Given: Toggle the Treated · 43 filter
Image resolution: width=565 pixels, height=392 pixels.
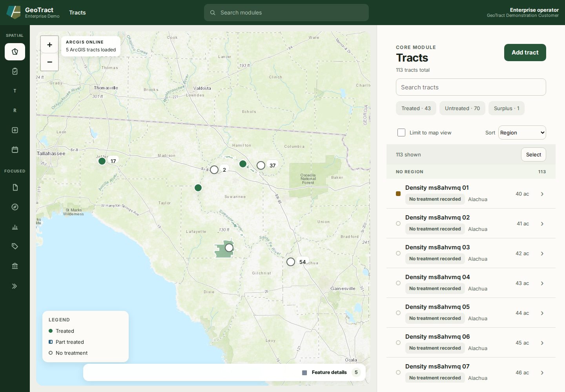Looking at the screenshot, I should coord(416,108).
